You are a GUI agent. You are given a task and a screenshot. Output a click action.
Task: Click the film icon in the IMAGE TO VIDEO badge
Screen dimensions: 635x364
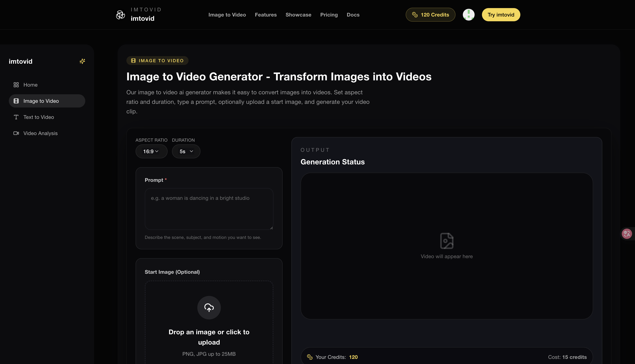pos(133,60)
